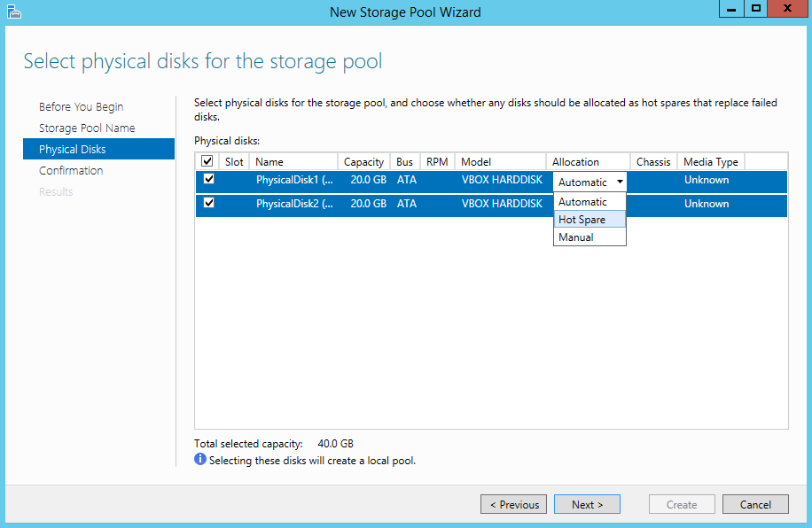Image resolution: width=812 pixels, height=528 pixels.
Task: Click the Media Type column header
Action: 710,161
